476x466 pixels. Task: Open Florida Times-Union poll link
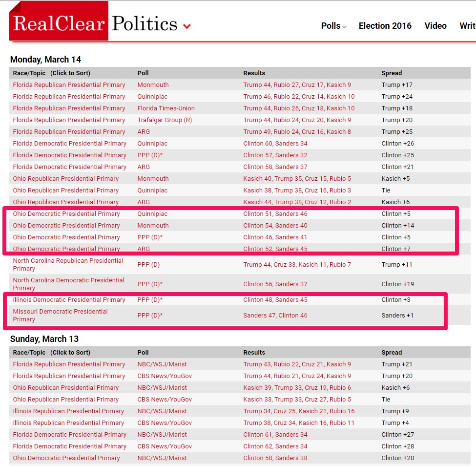pos(166,108)
